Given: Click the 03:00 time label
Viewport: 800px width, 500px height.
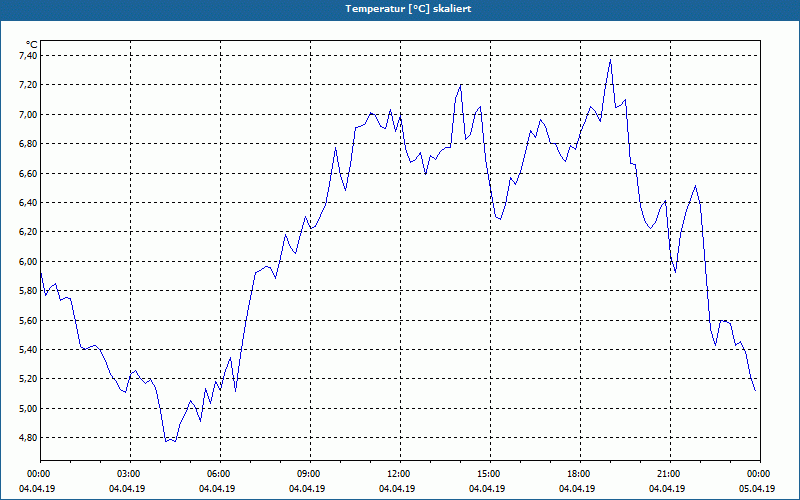Looking at the screenshot, I should pyautogui.click(x=131, y=474).
